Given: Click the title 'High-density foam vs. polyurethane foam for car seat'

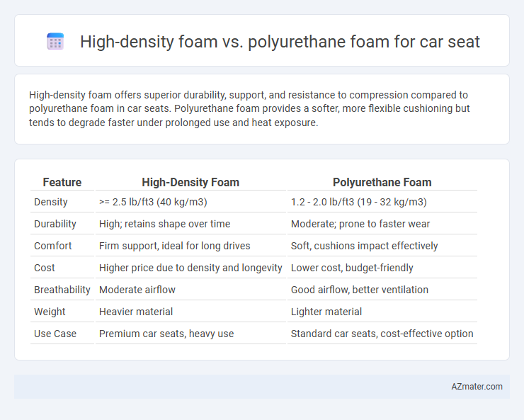Looking at the screenshot, I should (280, 42).
